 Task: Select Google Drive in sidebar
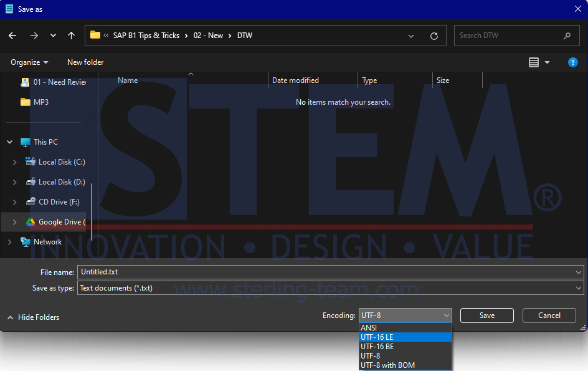click(x=55, y=222)
